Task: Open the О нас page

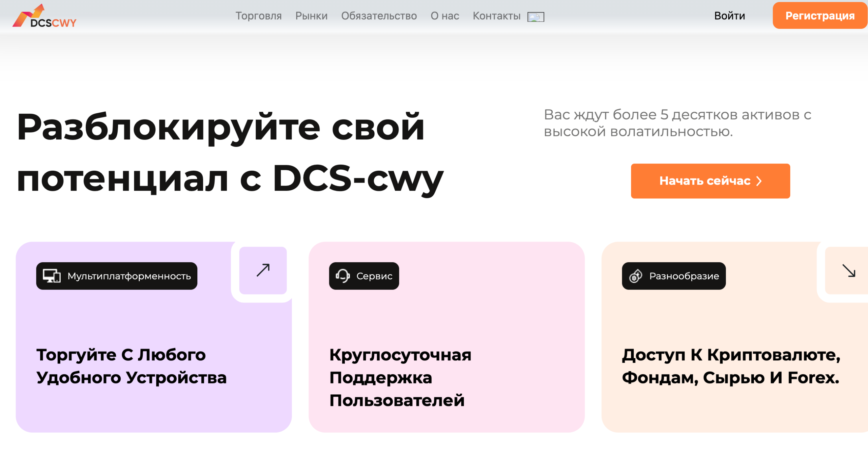Action: click(445, 16)
